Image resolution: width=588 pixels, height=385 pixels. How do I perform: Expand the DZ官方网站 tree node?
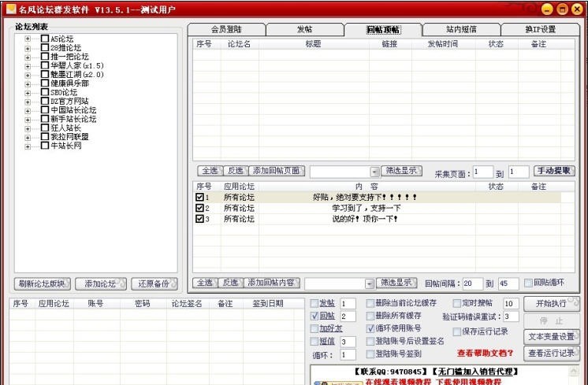28,102
